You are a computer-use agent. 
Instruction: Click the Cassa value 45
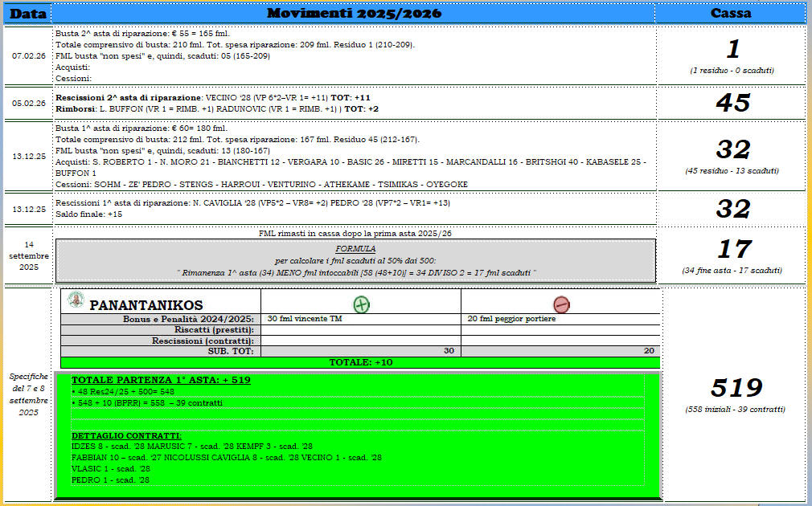[x=732, y=103]
